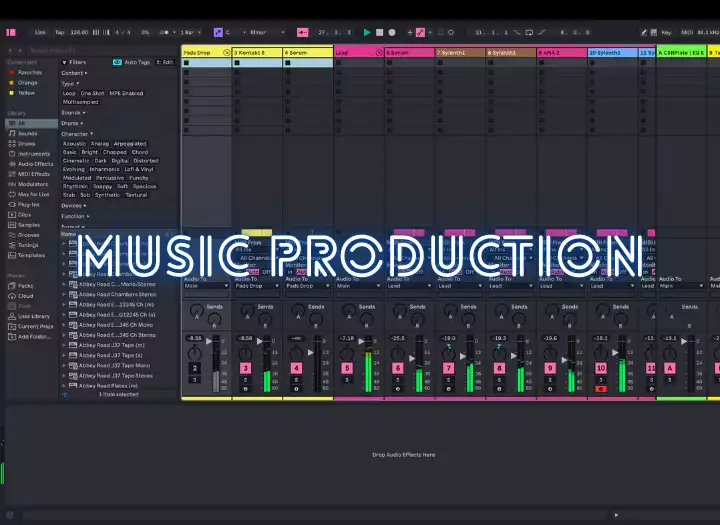Image resolution: width=720 pixels, height=525 pixels.
Task: Click the pan knob on track 3
Action: tap(246, 353)
